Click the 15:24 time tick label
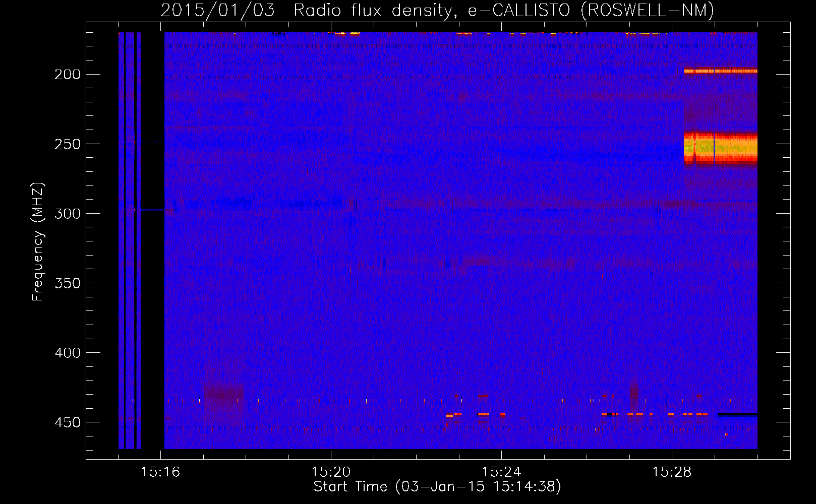816x504 pixels. point(501,472)
